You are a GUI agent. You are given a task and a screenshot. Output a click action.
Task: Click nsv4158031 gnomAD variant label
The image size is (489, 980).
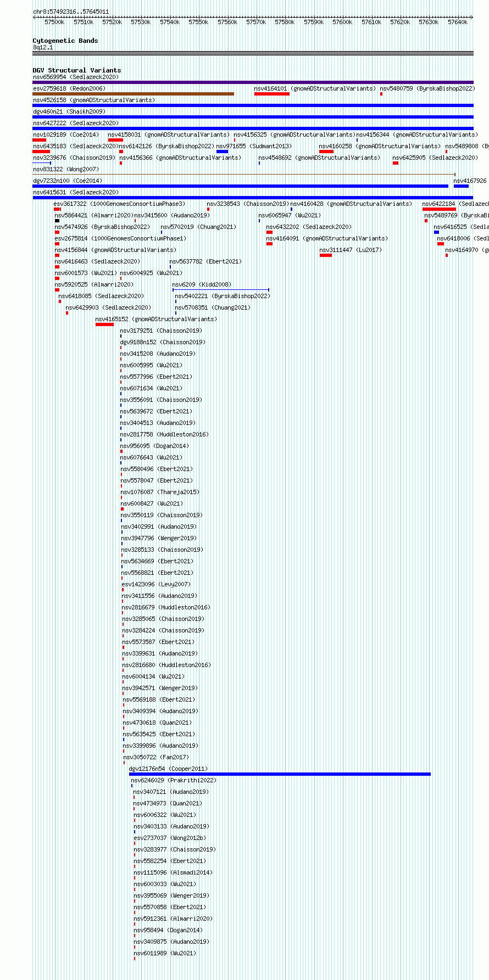click(169, 135)
